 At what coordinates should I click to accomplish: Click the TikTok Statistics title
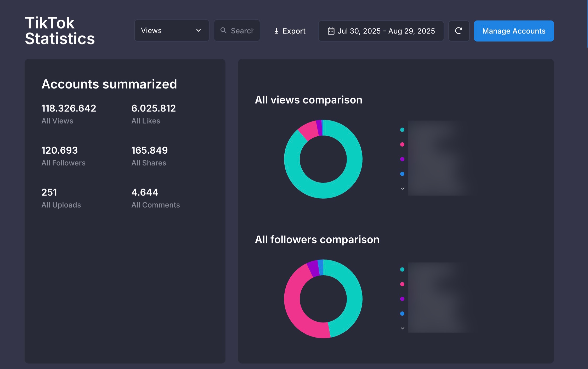coord(60,31)
